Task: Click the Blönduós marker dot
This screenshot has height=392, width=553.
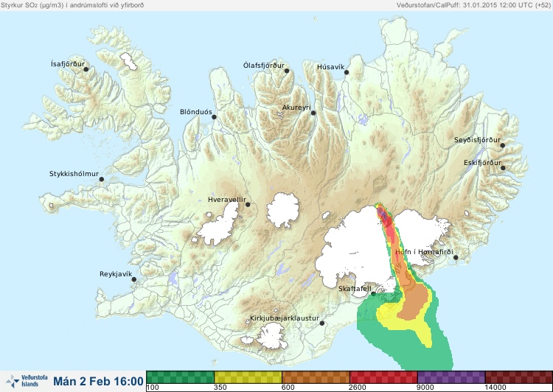Action: [214, 117]
